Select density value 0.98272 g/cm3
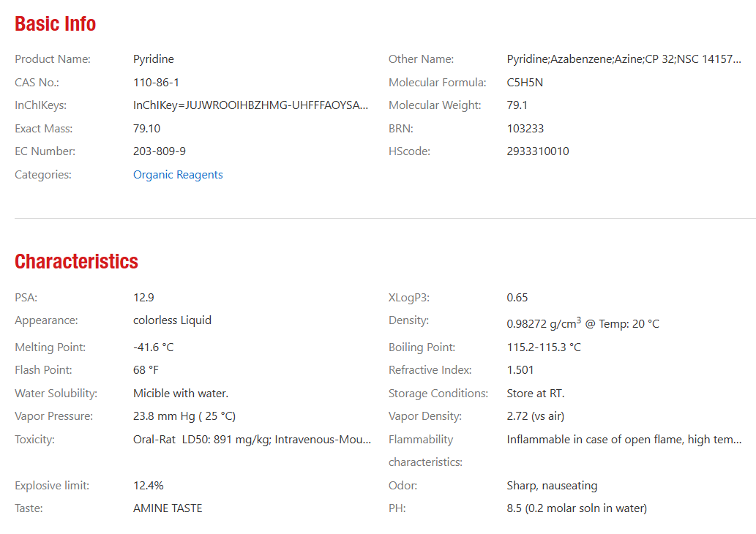This screenshot has height=534, width=756. coord(583,323)
